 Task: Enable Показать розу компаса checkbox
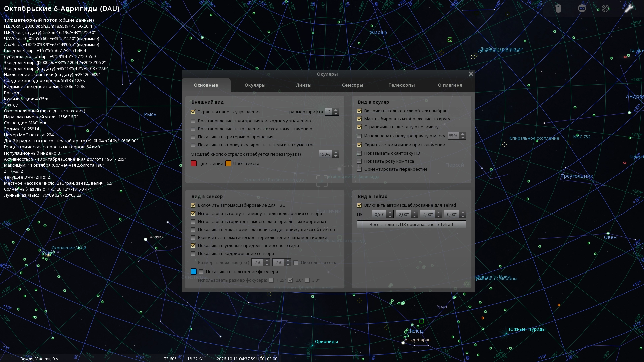[x=359, y=161]
